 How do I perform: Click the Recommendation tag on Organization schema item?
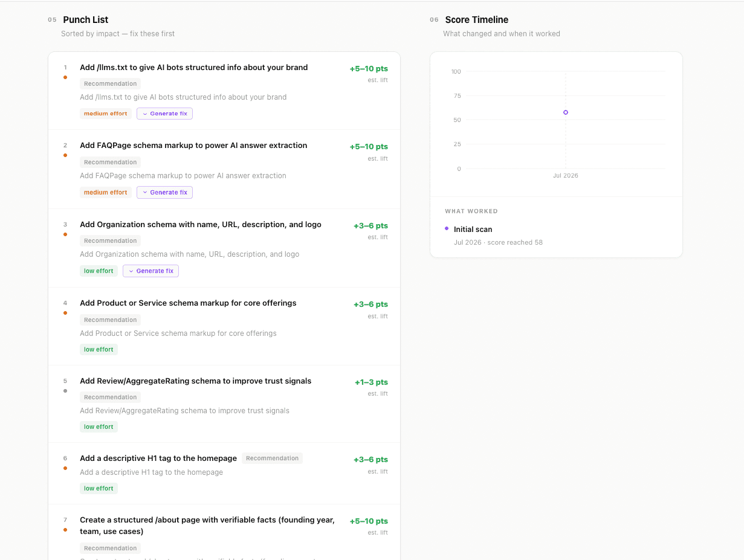[110, 240]
